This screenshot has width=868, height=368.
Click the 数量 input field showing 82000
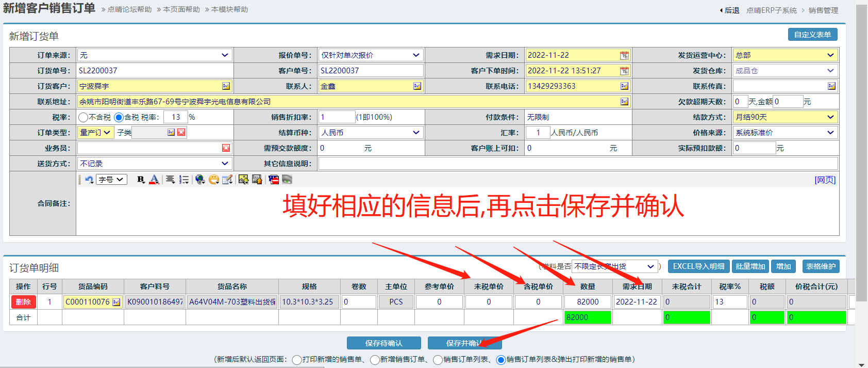(x=588, y=302)
